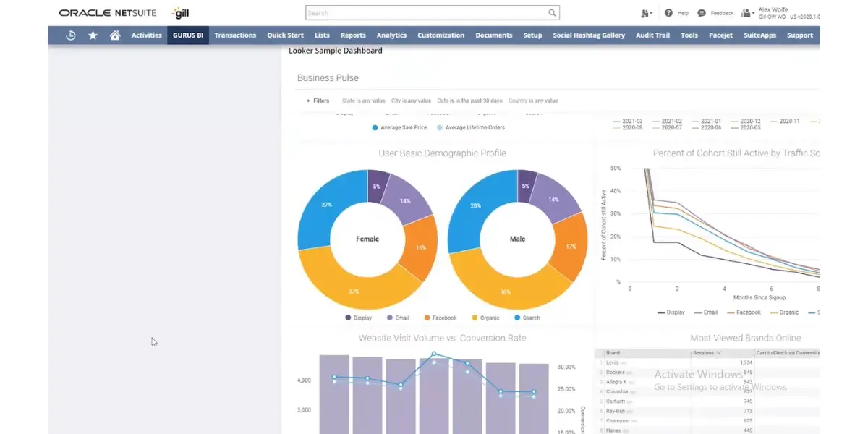Click the Date is in past 30 days filter

[x=469, y=101]
